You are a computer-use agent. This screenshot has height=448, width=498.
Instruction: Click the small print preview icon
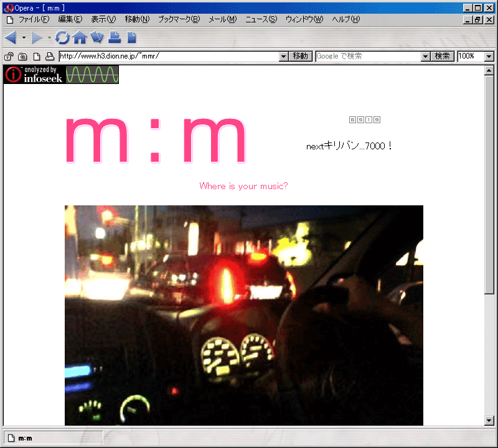click(50, 57)
